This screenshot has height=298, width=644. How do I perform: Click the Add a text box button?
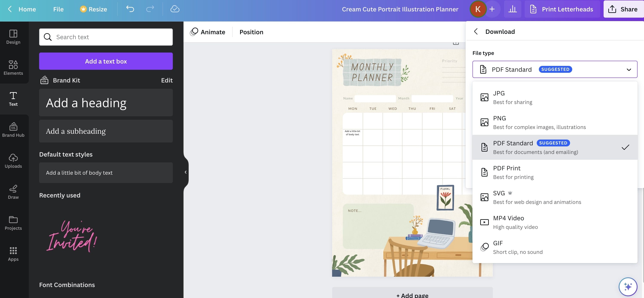(106, 61)
